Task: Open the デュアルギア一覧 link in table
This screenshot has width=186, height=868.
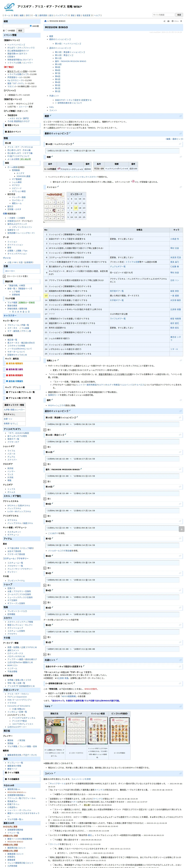Action: tap(117, 266)
